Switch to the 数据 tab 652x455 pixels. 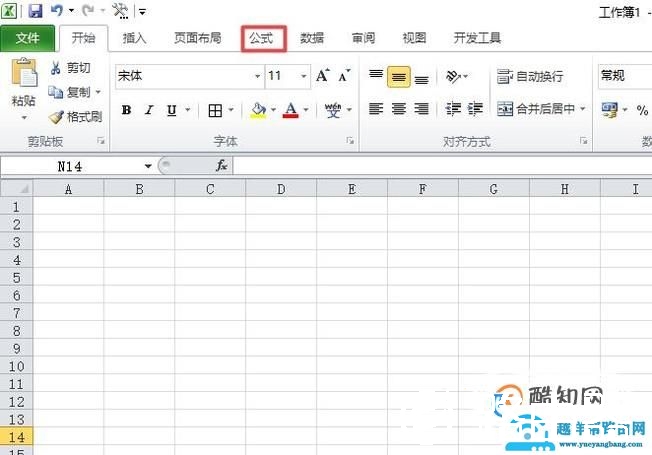(x=312, y=38)
